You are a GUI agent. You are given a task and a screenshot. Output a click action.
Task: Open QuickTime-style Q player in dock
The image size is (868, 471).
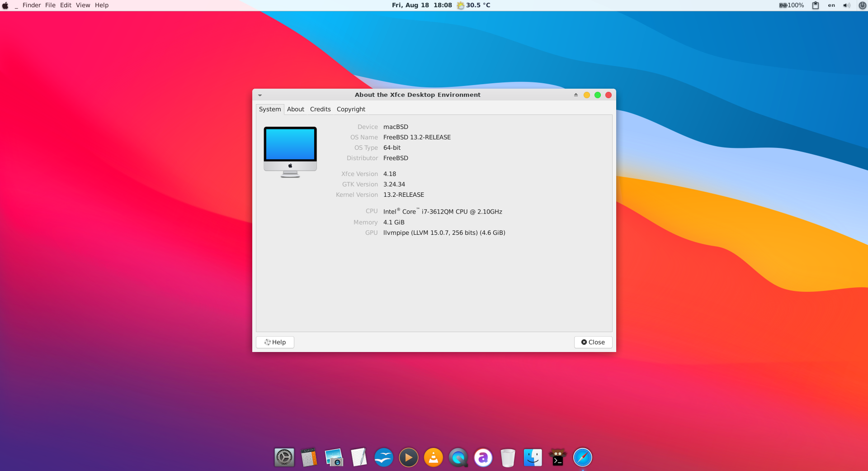point(458,457)
